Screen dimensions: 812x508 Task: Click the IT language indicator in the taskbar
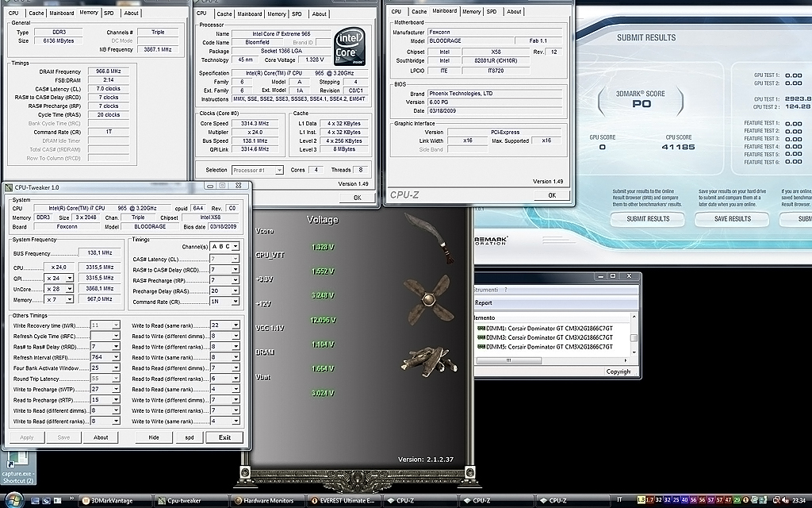point(620,500)
